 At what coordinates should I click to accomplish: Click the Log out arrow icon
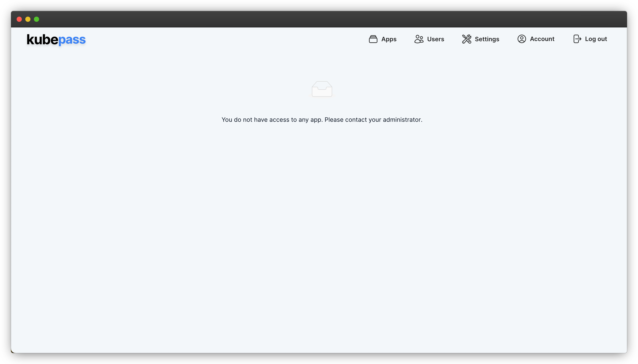tap(578, 39)
